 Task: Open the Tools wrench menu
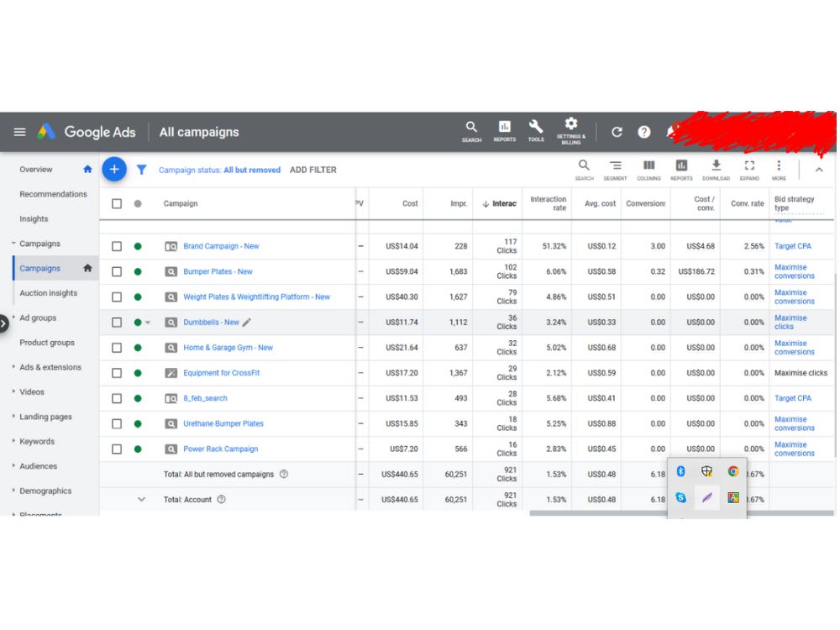point(536,131)
